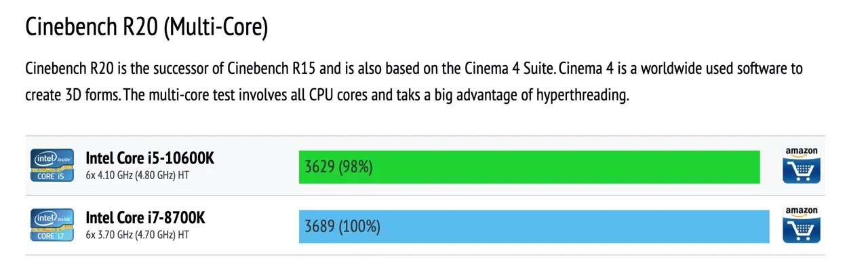
Task: Click the green 3629 (98%) score bar
Action: point(529,166)
